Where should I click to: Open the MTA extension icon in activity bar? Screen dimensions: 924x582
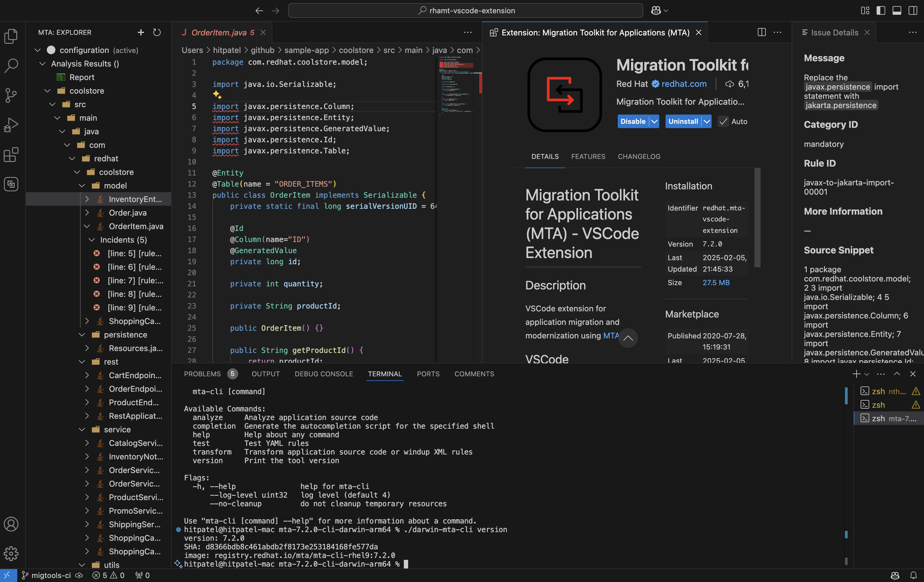11,184
